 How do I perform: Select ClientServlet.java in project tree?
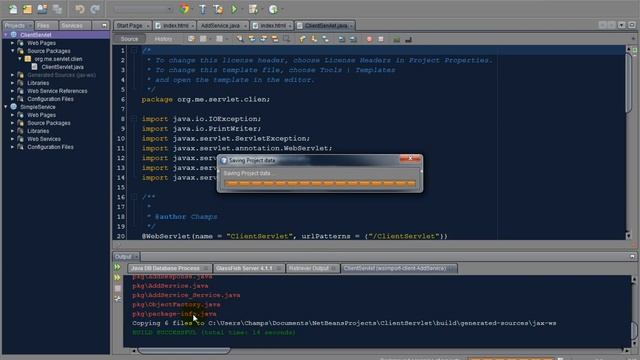(62, 67)
